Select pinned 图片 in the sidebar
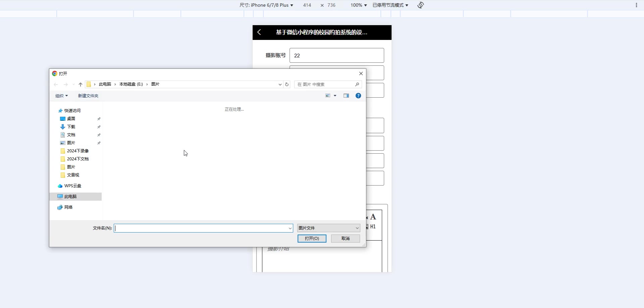 point(71,143)
